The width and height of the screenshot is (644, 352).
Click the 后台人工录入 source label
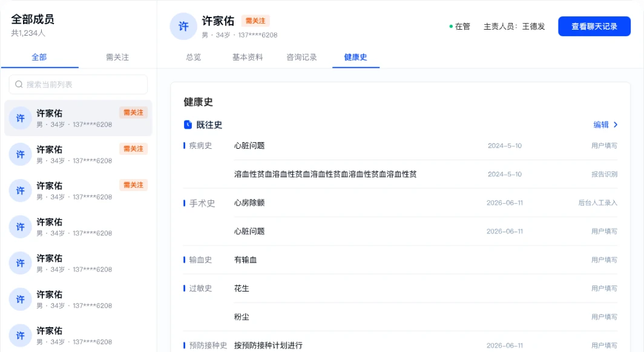point(597,203)
